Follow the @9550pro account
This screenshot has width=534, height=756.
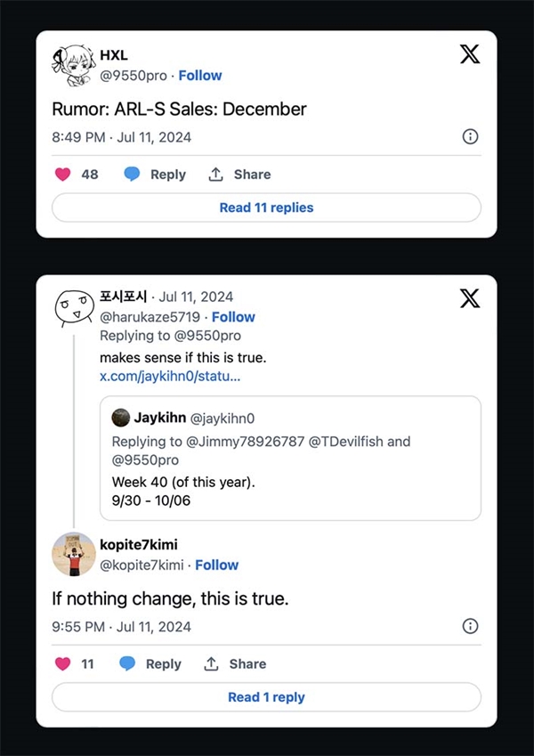click(x=200, y=76)
